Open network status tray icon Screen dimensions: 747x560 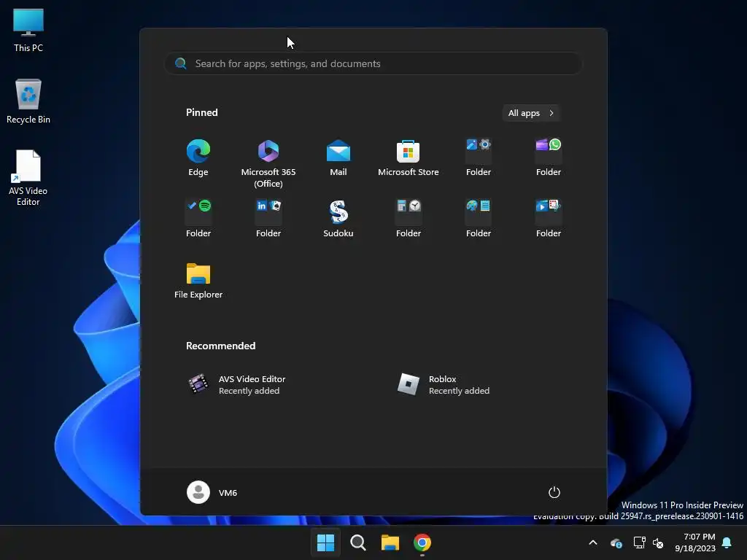(x=639, y=542)
